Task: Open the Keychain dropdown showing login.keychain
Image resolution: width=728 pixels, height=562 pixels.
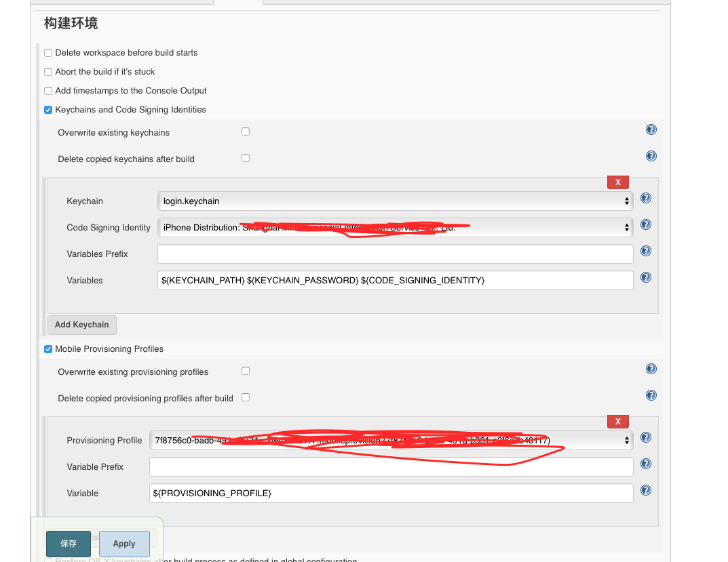Action: 395,201
